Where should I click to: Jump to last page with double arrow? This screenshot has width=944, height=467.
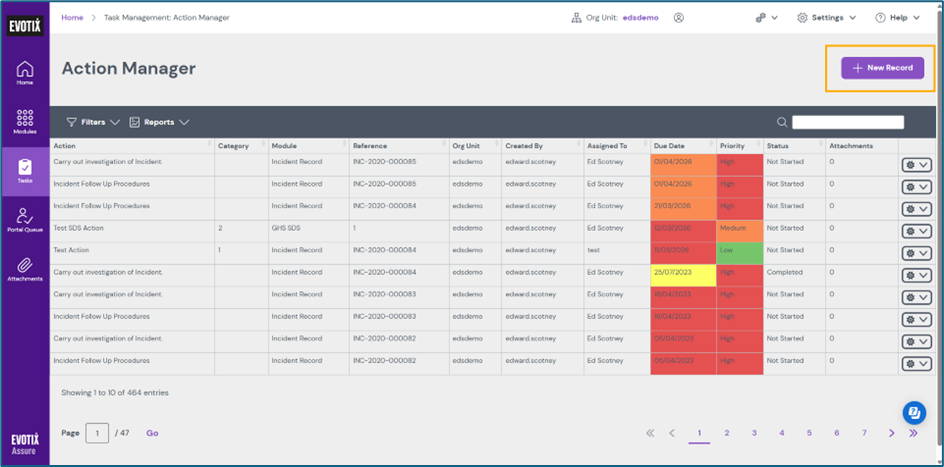[x=913, y=433]
